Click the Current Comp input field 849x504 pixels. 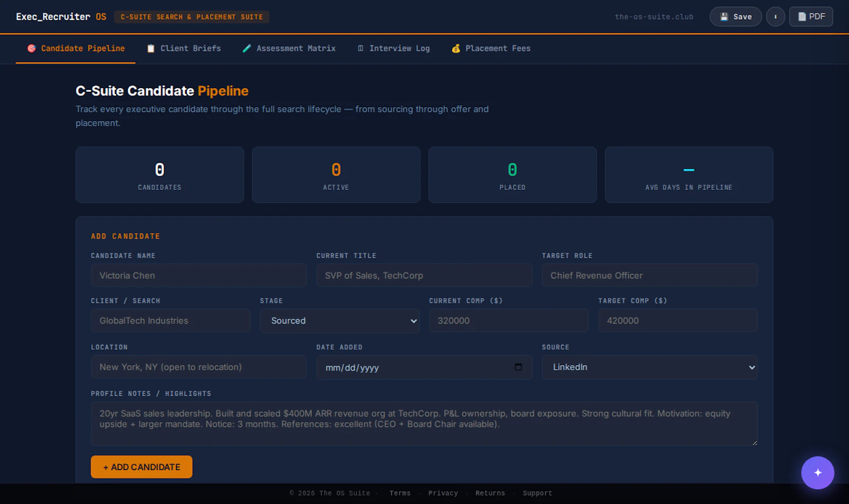coord(509,320)
